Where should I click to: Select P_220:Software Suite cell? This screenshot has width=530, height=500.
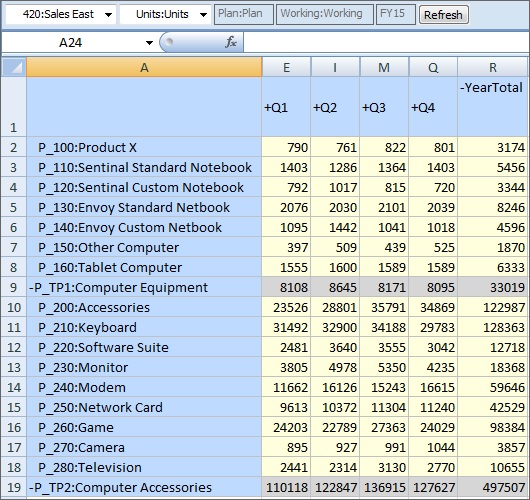144,347
